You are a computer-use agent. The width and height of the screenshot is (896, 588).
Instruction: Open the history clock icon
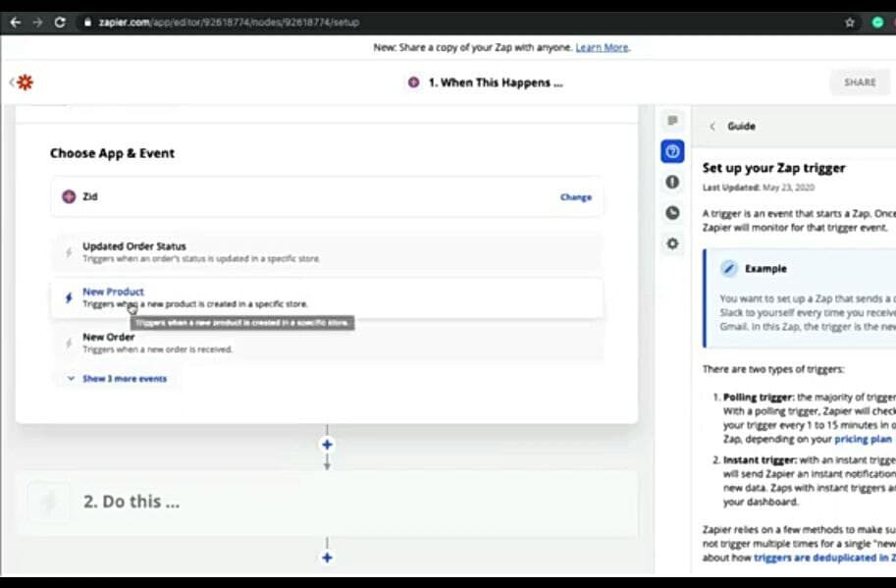coord(672,213)
